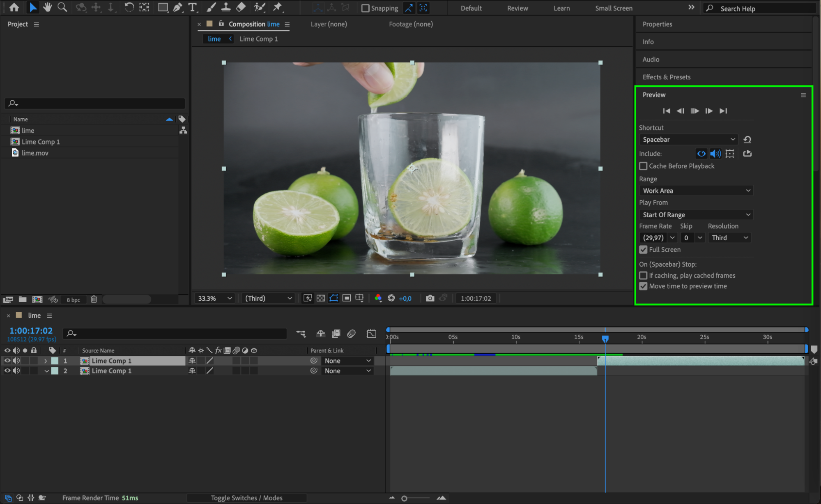Open the Range dropdown showing Work Area

coord(696,191)
